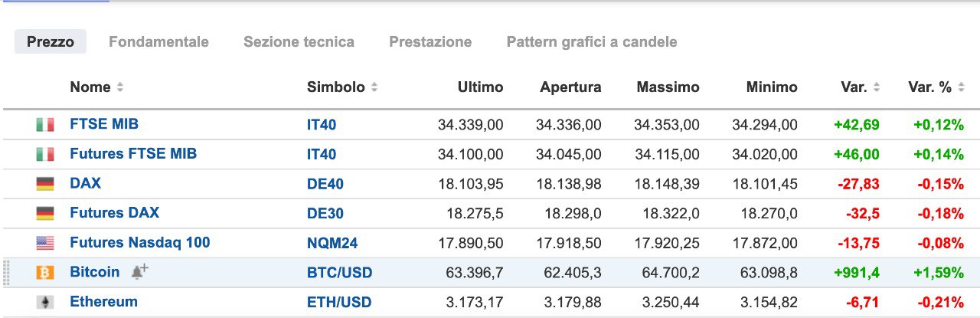Create alert with Bitcoin bell icon

(x=139, y=271)
